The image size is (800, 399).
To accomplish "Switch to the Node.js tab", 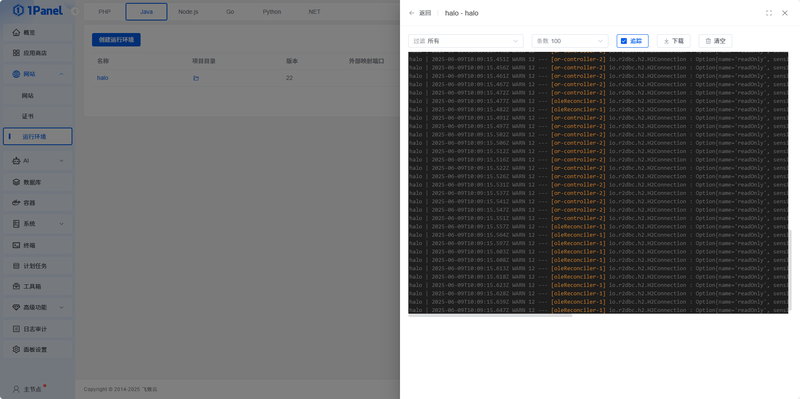I will point(188,12).
